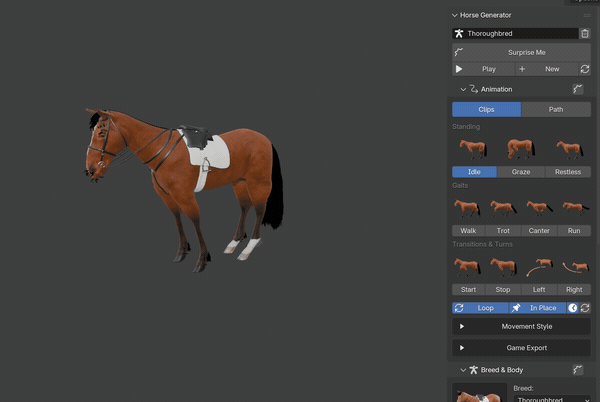The image size is (600, 402).
Task: Select the Restless clip
Action: pyautogui.click(x=568, y=172)
